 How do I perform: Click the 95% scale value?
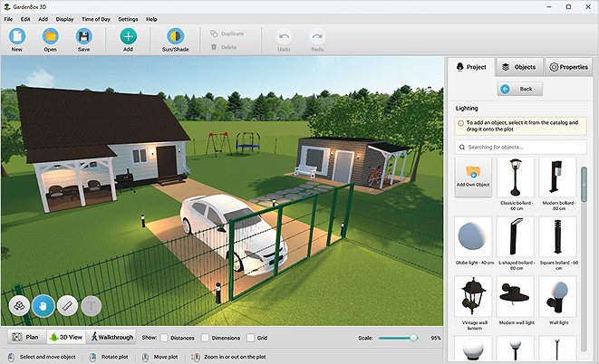point(436,338)
